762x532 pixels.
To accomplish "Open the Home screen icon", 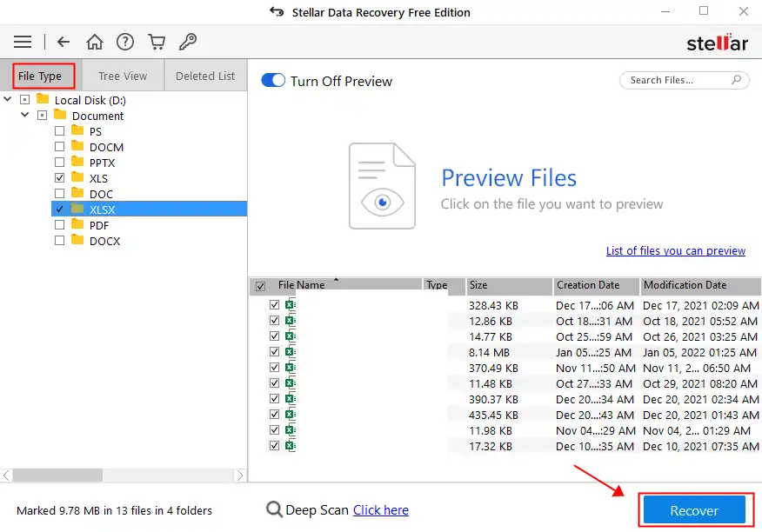I will (95, 42).
